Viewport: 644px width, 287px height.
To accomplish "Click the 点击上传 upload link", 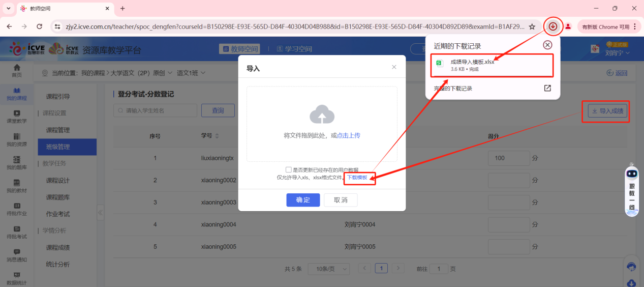I will coord(349,135).
